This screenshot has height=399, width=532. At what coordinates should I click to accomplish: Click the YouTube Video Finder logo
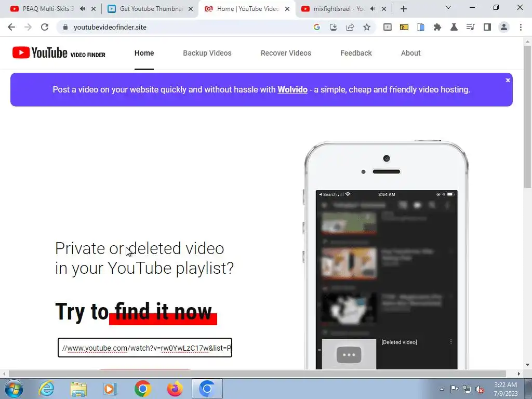[59, 53]
